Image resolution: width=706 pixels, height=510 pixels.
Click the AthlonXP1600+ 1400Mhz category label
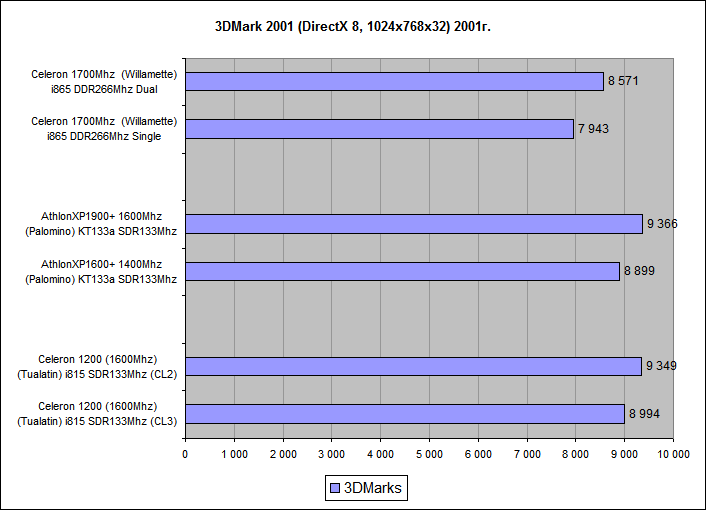point(101,271)
